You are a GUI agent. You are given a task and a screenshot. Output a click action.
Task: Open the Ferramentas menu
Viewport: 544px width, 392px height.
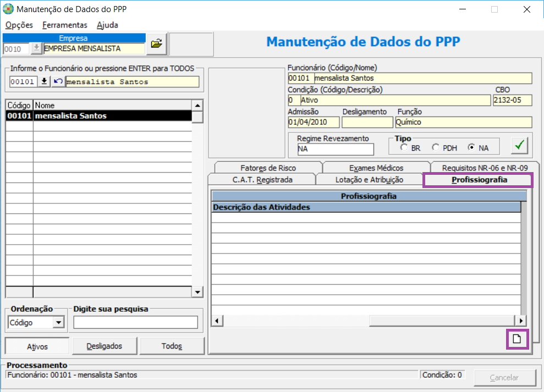65,25
